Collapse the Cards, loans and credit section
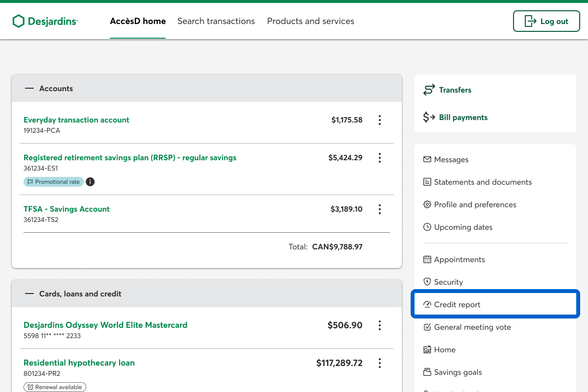The height and width of the screenshot is (392, 588). [x=29, y=294]
